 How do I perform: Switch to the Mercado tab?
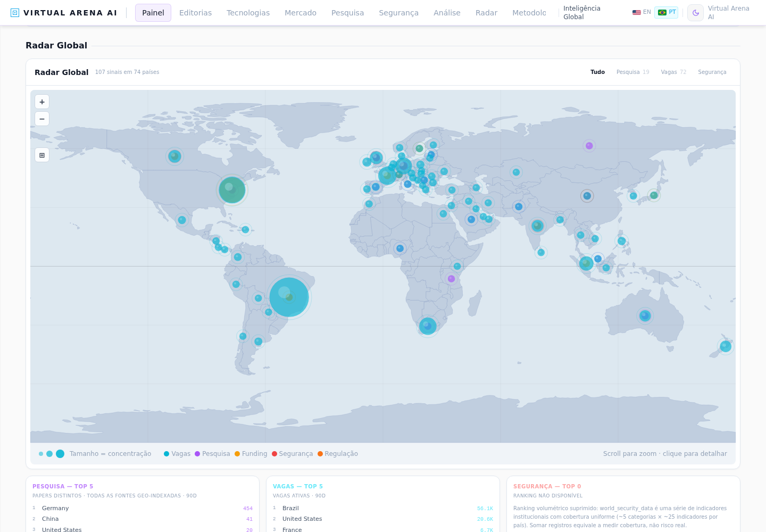point(301,13)
